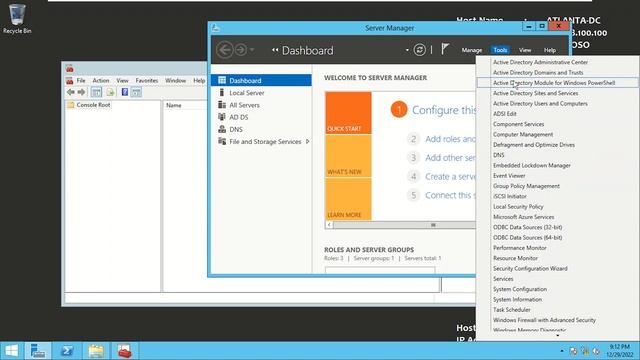The image size is (640, 360).
Task: Click the Configure this local server link
Action: 444,110
